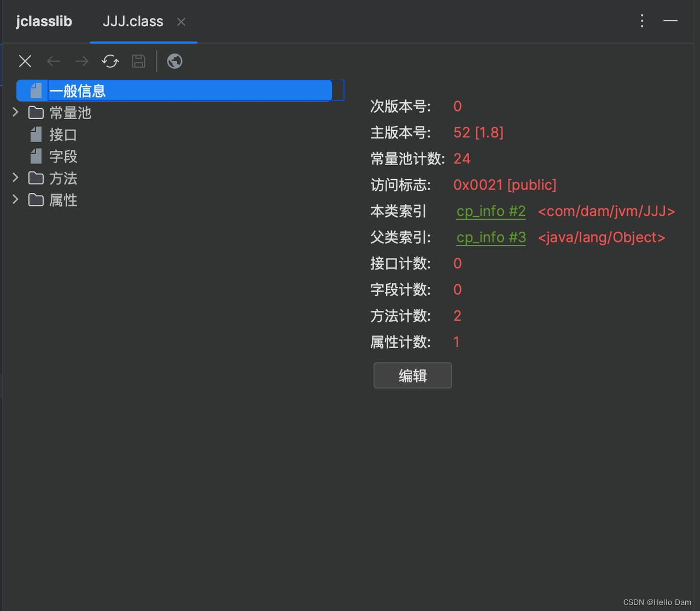Go back with the left arrow icon
This screenshot has height=611, width=700.
54,61
